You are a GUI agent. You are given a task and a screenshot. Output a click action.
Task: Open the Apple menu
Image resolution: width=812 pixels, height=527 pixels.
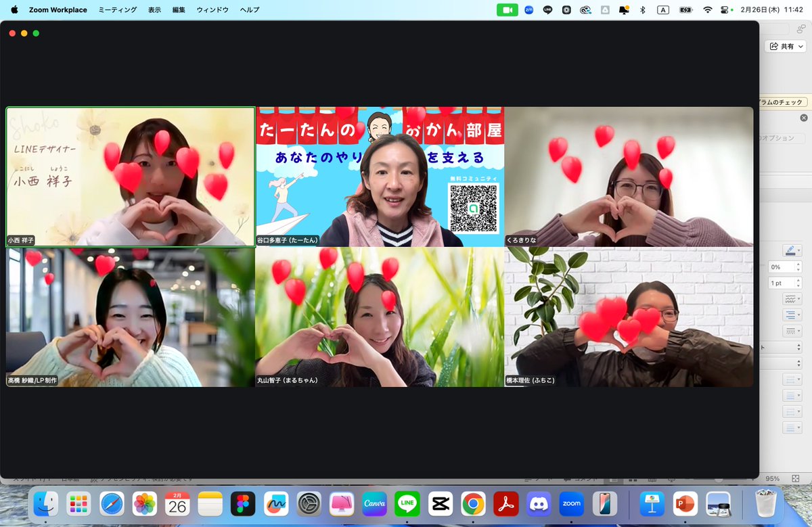tap(14, 9)
